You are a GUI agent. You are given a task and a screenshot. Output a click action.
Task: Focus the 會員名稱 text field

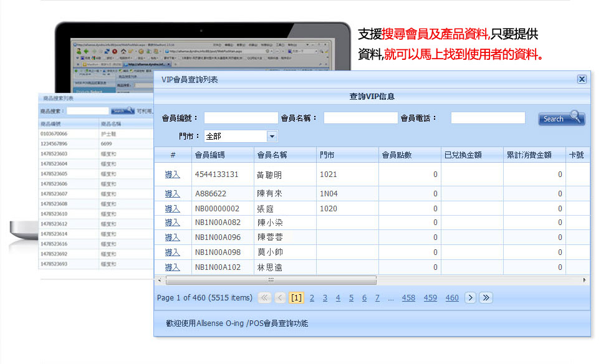pos(360,118)
